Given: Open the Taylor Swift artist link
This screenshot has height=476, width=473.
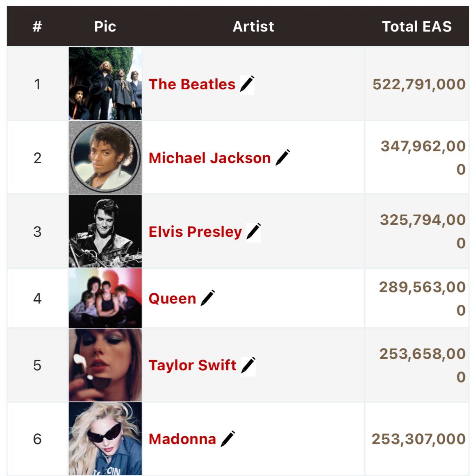Looking at the screenshot, I should click(x=192, y=365).
